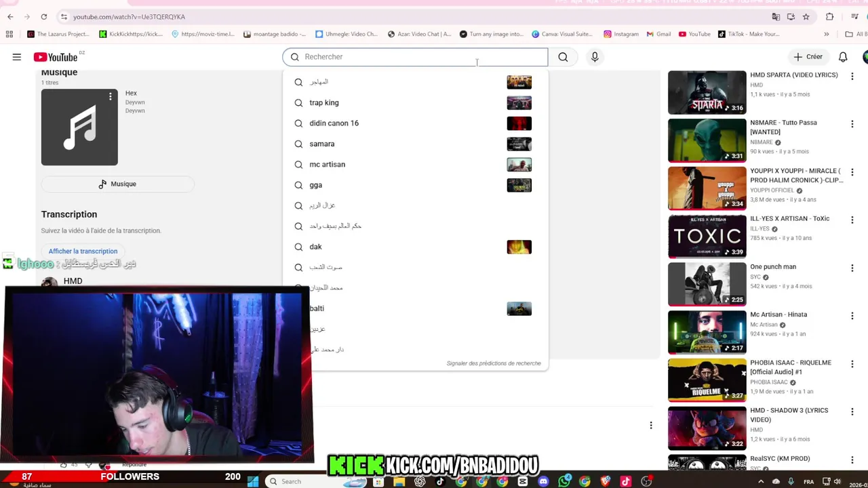Open the TikTok - Make Your bookmark
The width and height of the screenshot is (868, 488).
[x=748, y=34]
